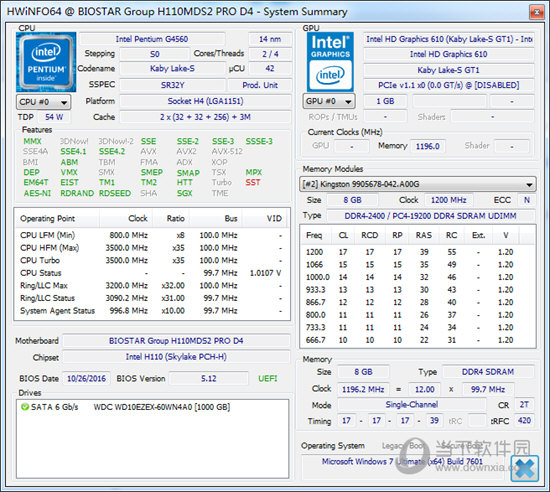
Task: Select the CPU HFM (Max) row
Action: (x=152, y=248)
